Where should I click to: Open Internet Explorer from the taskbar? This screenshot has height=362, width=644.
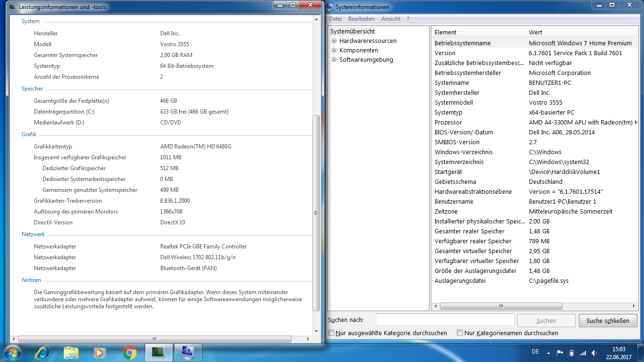[42, 352]
